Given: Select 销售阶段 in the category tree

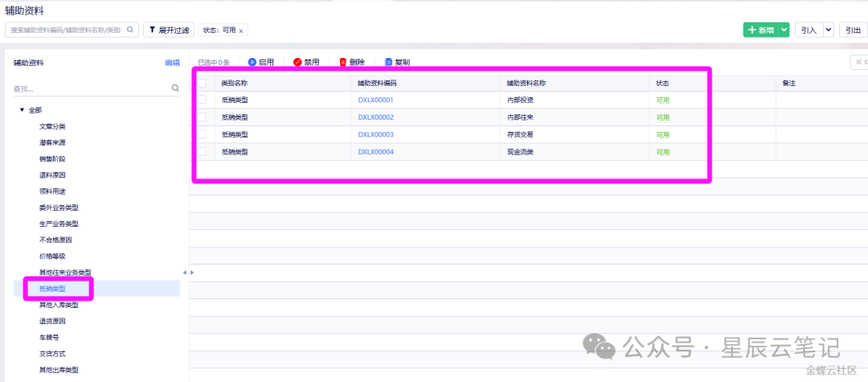Looking at the screenshot, I should click(52, 158).
